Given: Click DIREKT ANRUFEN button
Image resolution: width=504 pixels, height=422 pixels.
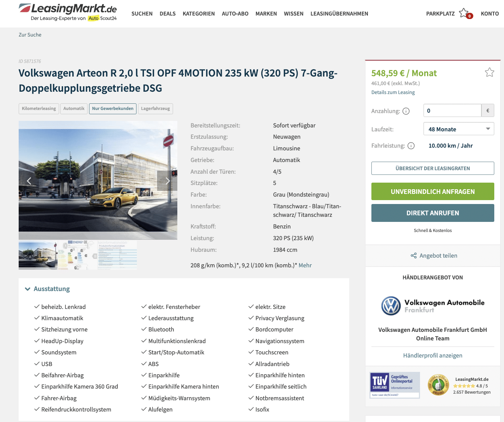Looking at the screenshot, I should coord(433,213).
